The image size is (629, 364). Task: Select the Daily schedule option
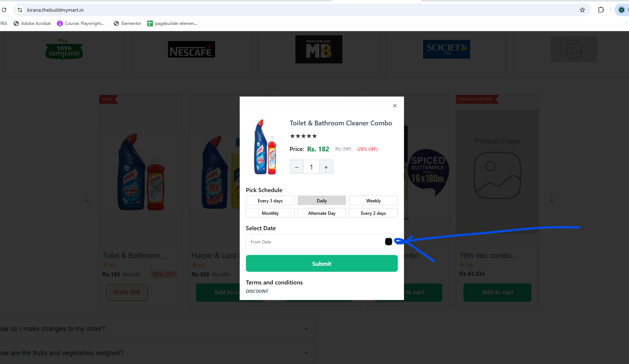click(x=322, y=201)
